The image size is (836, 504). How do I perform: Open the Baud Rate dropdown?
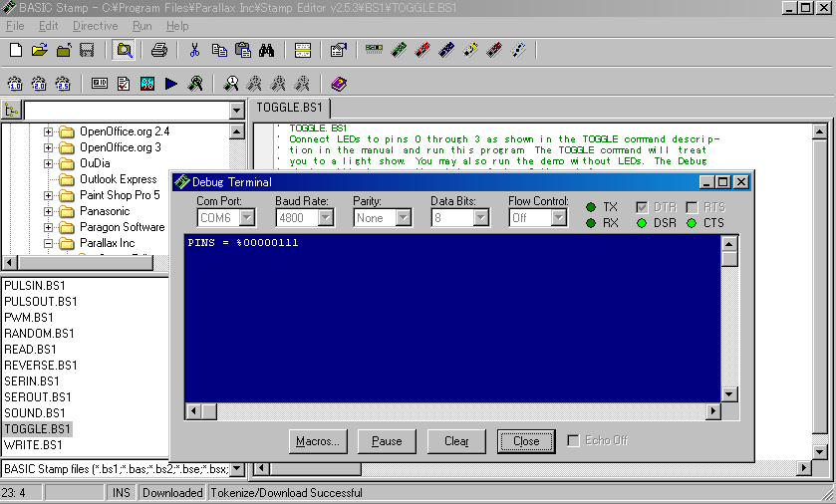325,217
